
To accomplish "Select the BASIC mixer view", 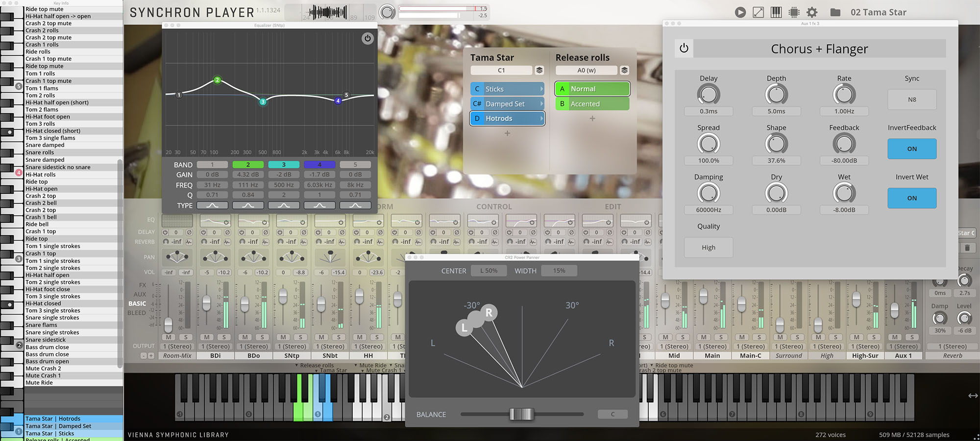I will (137, 304).
